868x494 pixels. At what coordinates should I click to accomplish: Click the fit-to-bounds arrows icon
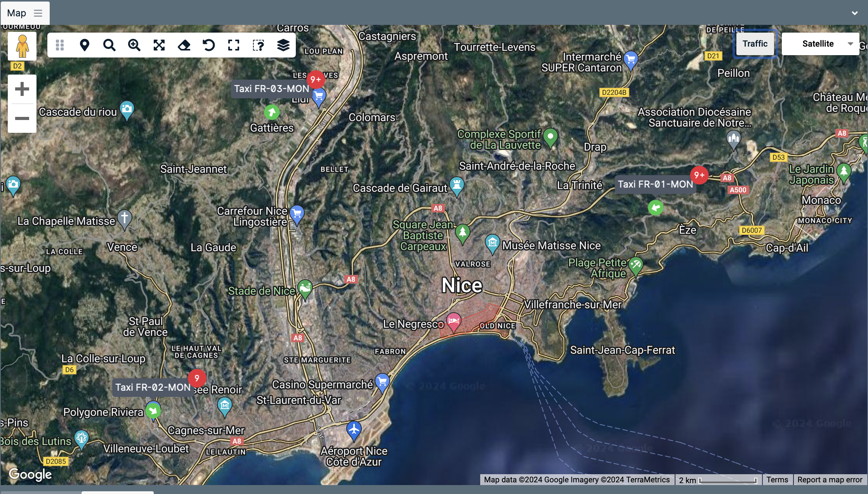click(x=159, y=45)
